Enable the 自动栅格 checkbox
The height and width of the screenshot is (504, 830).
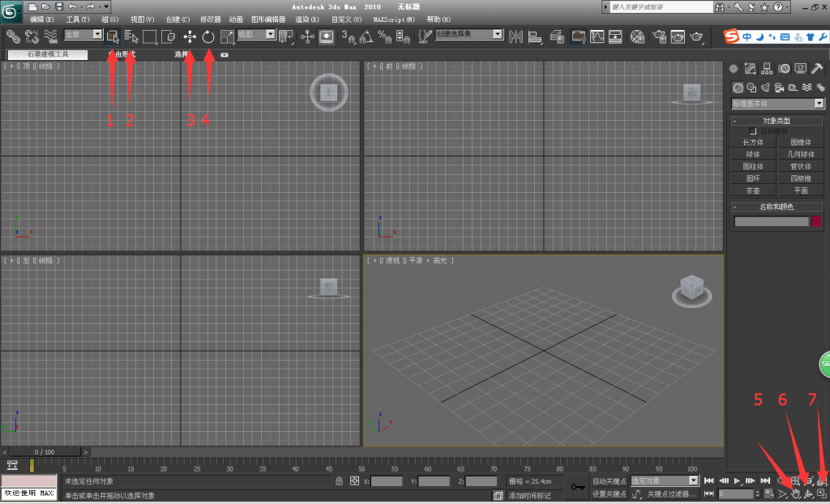click(x=753, y=130)
